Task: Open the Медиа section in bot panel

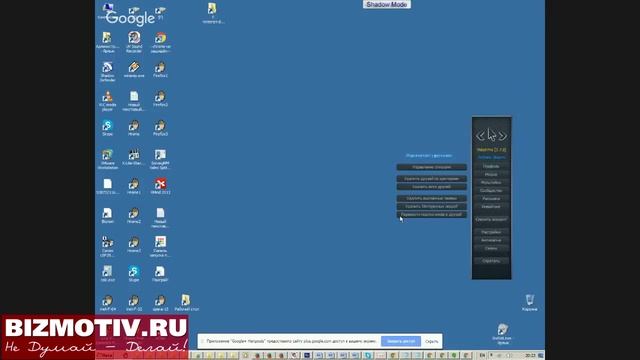Action: click(491, 174)
